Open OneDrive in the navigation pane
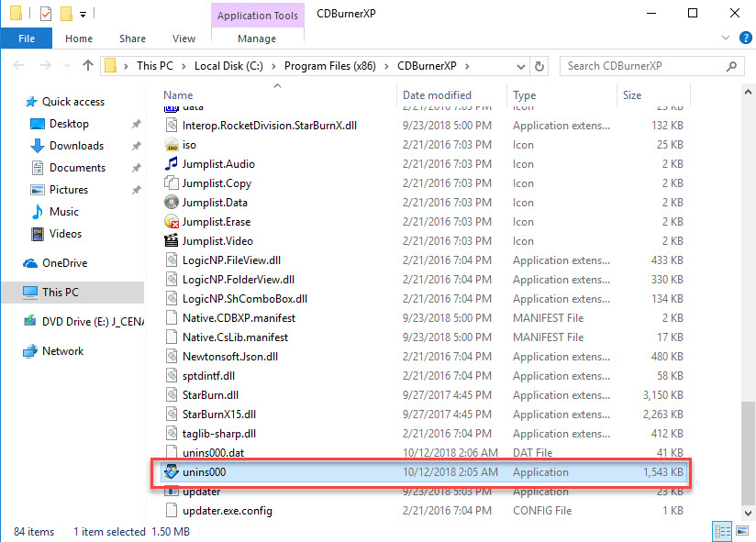The image size is (756, 542). (64, 263)
